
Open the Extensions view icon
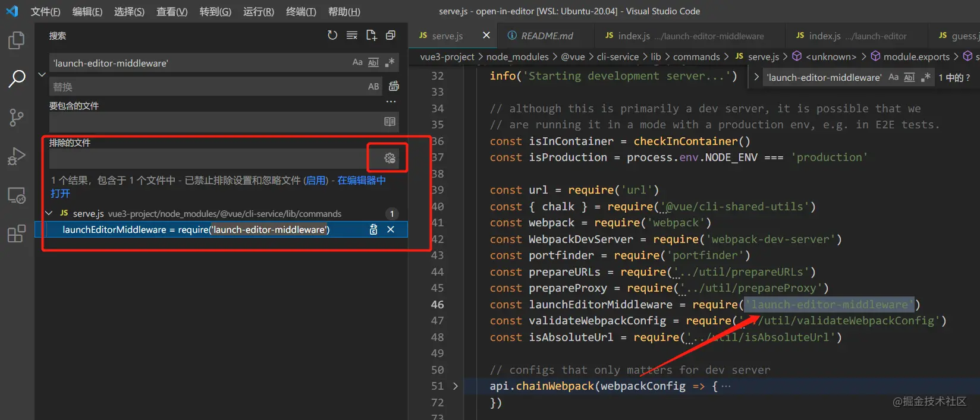(x=17, y=233)
